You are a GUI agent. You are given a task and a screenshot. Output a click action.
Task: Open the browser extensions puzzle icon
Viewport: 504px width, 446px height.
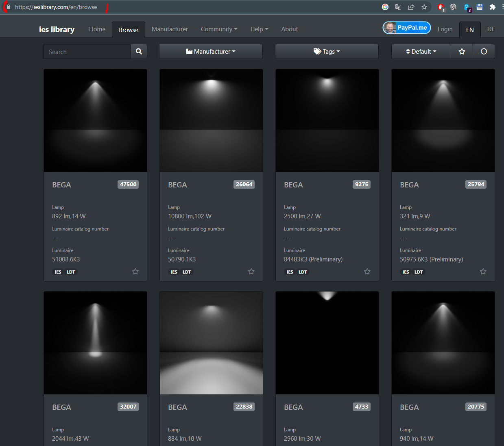click(x=493, y=7)
